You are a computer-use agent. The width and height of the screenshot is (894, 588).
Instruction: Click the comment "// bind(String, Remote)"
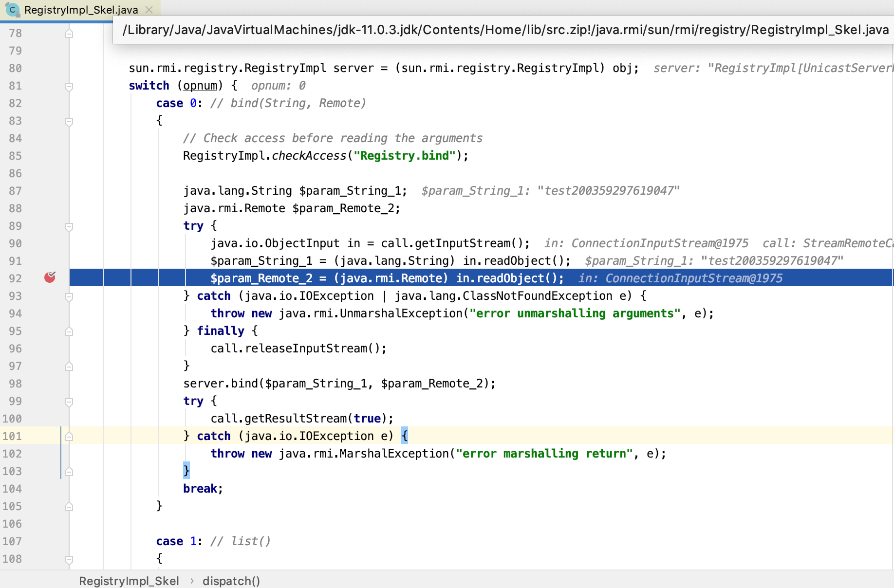click(x=288, y=103)
